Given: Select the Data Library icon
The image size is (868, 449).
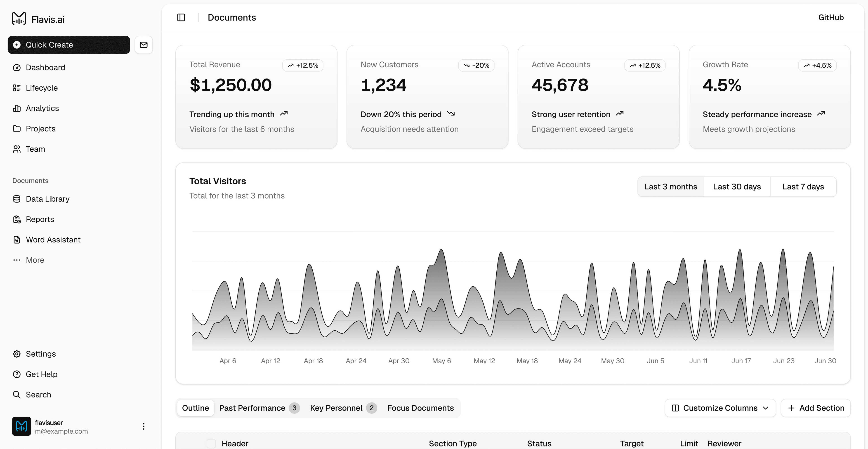Looking at the screenshot, I should (17, 199).
